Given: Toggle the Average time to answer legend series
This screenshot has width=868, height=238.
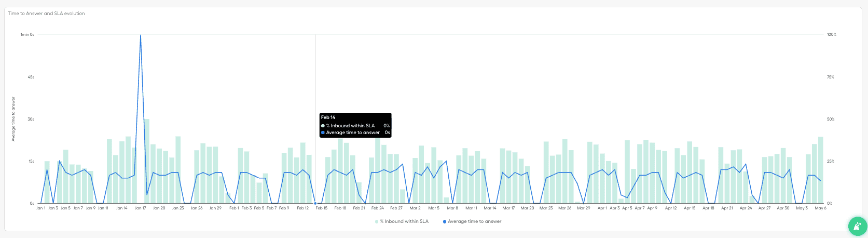Looking at the screenshot, I should pyautogui.click(x=472, y=221).
